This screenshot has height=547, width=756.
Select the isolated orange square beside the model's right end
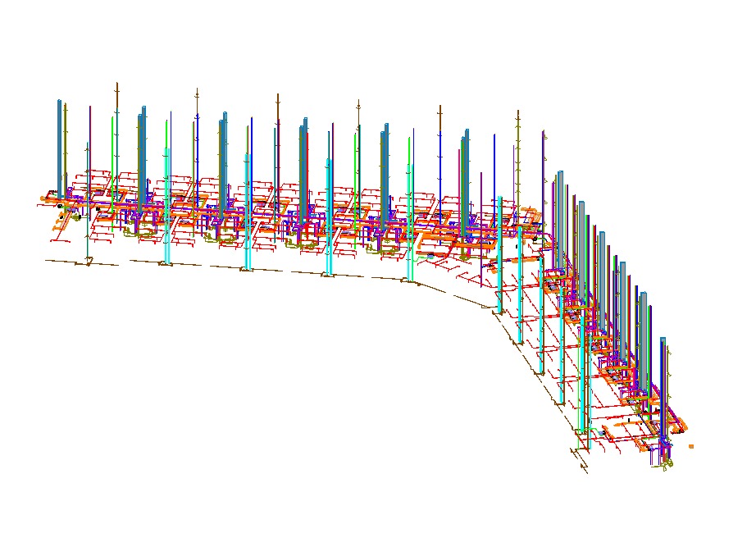coord(691,447)
